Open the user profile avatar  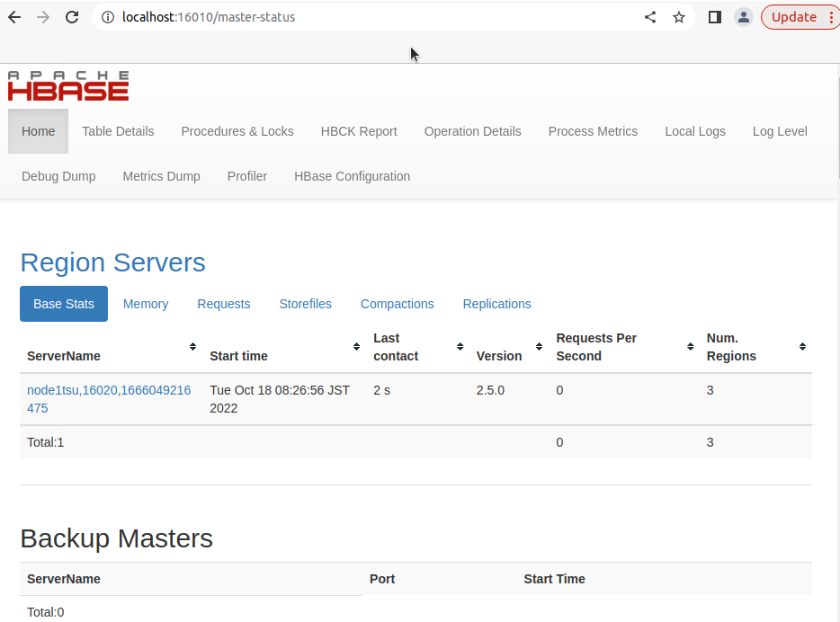(743, 17)
